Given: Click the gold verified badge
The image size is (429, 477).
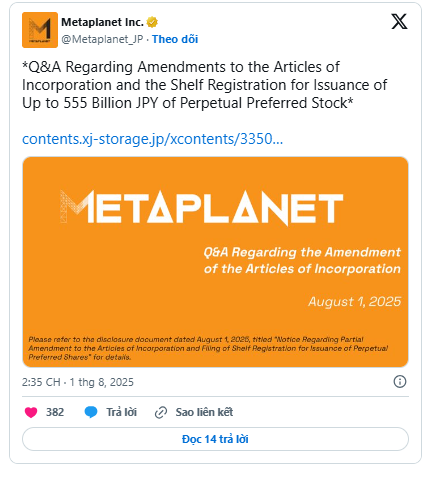Looking at the screenshot, I should point(152,22).
